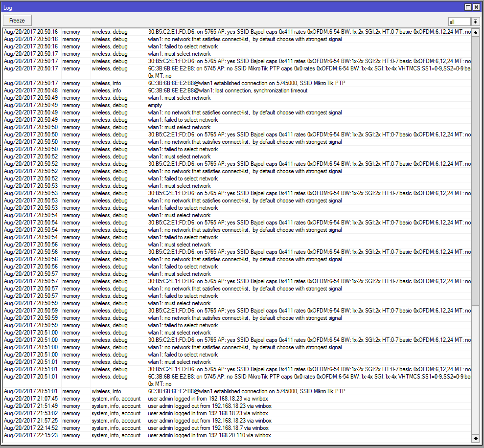Viewport: 484px width, 448px height.
Task: Open the log topic filter dropdown arrow
Action: tap(475, 22)
